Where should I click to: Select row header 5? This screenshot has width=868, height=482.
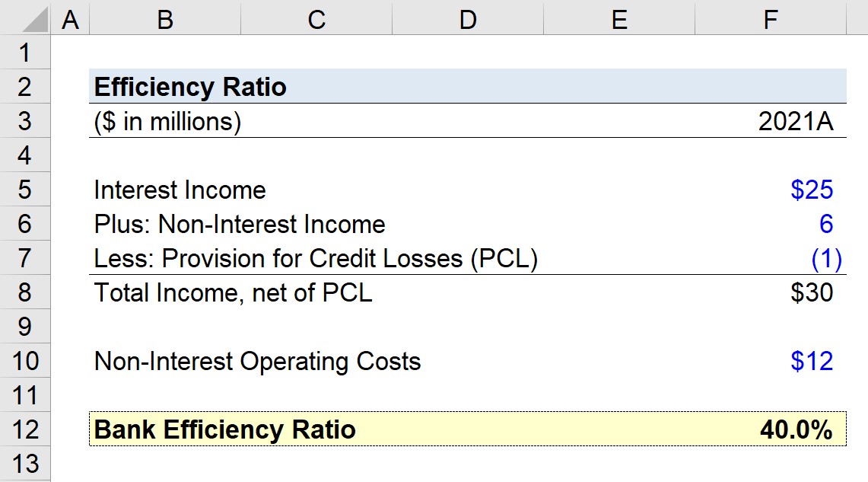[25, 190]
